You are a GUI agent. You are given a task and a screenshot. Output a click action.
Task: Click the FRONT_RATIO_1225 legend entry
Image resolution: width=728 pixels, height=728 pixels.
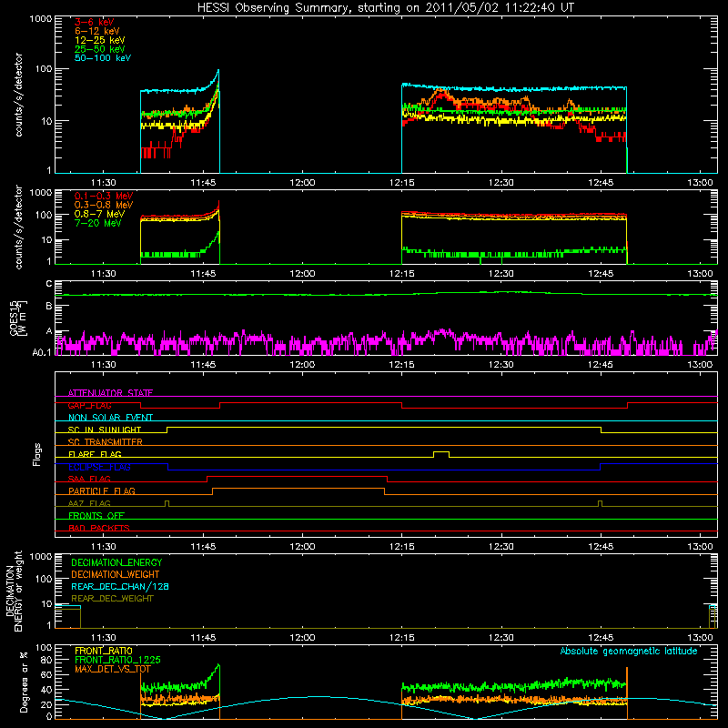[117, 660]
